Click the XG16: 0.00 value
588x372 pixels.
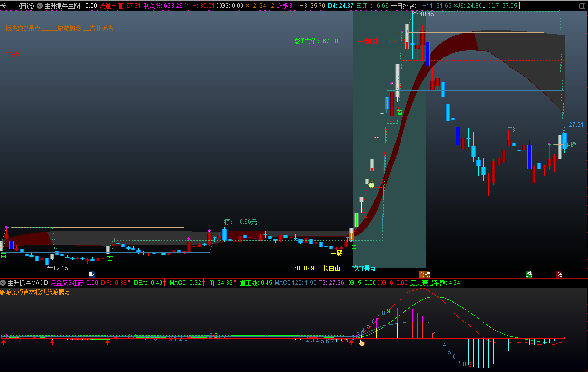click(393, 282)
